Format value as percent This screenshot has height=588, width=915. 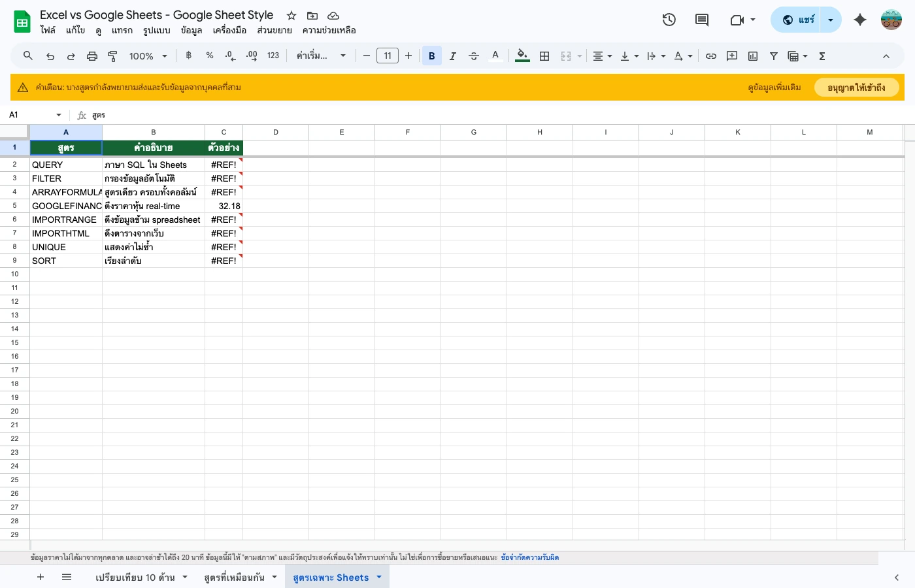pos(209,56)
